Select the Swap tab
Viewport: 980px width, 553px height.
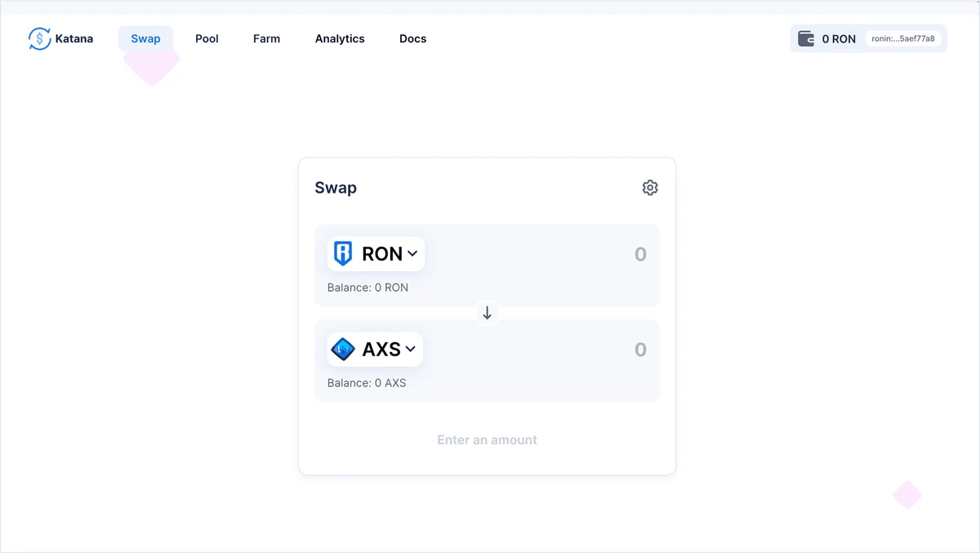point(145,38)
